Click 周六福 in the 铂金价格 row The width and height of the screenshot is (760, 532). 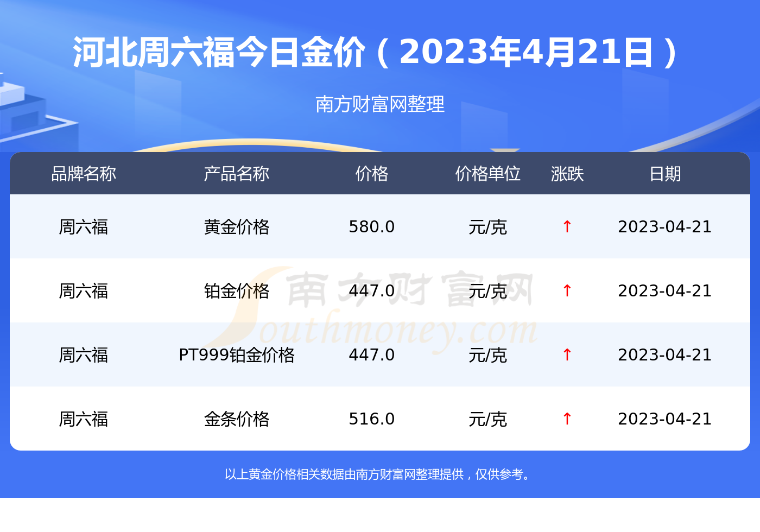coord(84,290)
